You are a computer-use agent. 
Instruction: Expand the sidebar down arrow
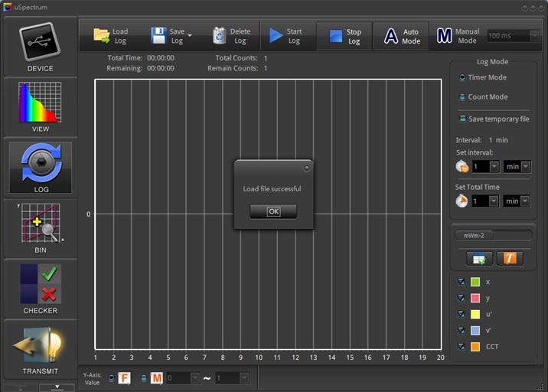pos(57,387)
